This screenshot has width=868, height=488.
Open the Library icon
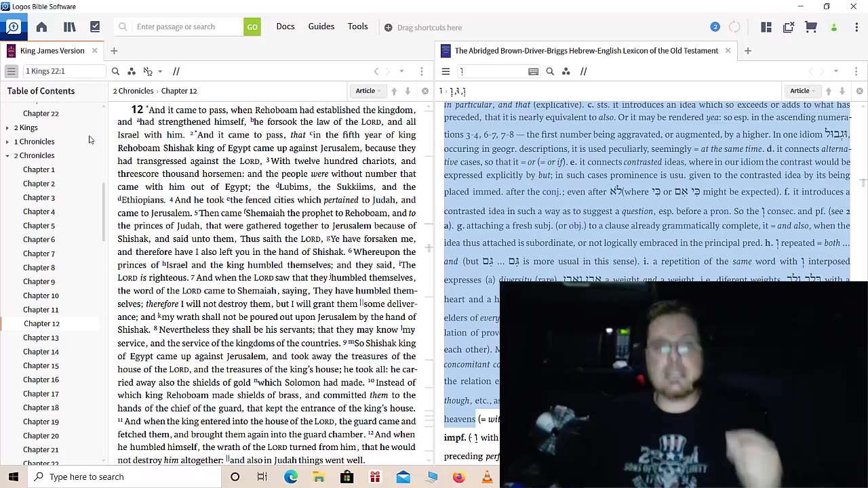coord(69,27)
